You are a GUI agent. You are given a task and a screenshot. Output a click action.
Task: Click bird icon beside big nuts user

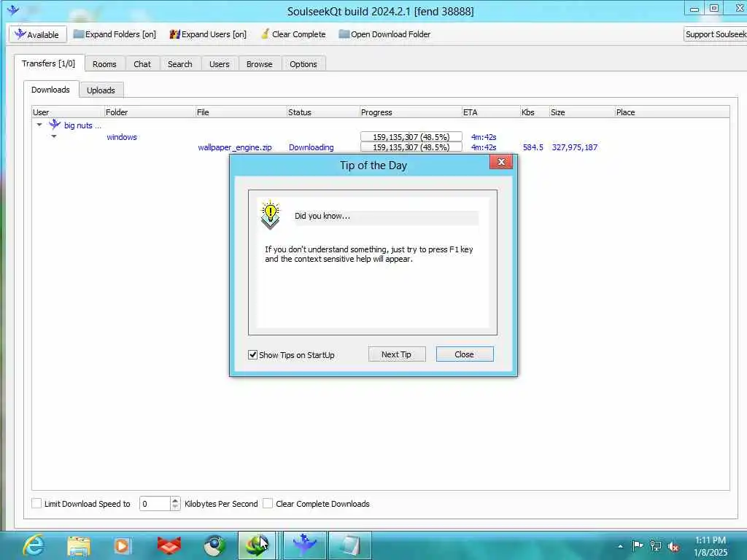(x=55, y=124)
